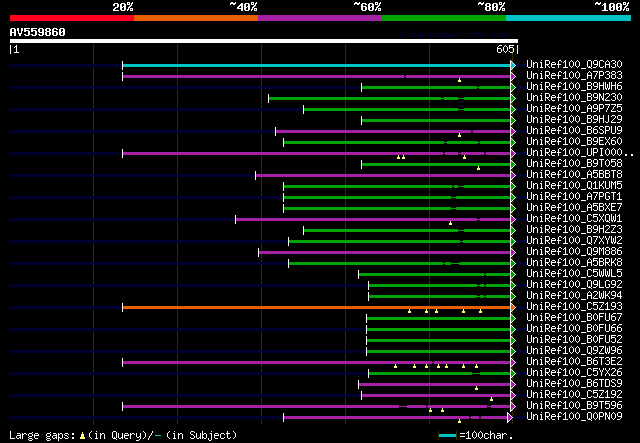Open hit UniRef100_B9EX60

[574, 142]
